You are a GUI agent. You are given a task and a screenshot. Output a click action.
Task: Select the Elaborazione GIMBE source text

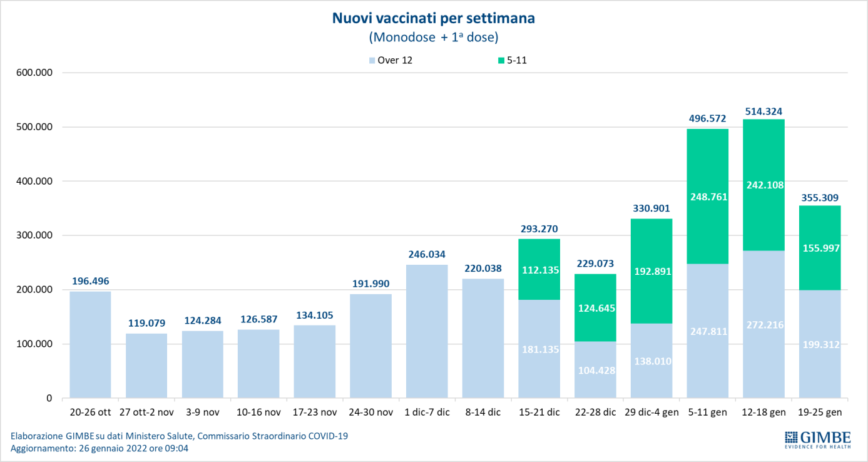pos(179,436)
